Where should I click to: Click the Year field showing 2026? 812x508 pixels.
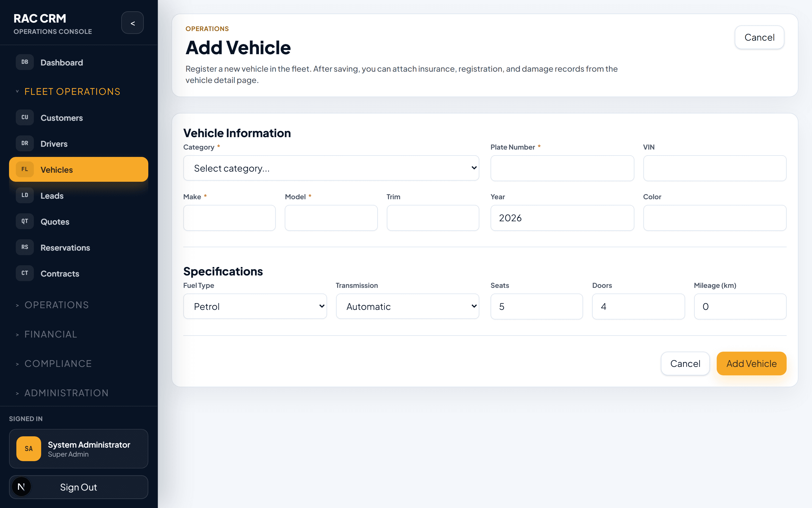[x=562, y=218]
